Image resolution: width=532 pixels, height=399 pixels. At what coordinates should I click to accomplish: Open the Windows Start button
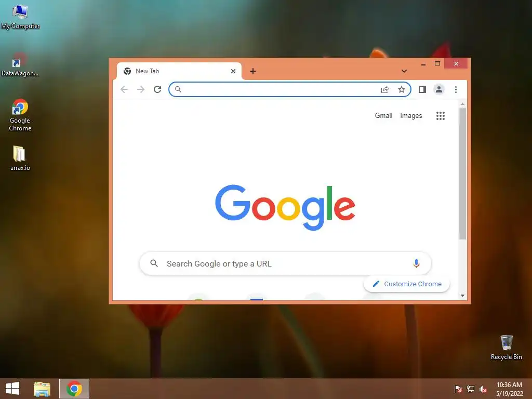click(12, 389)
